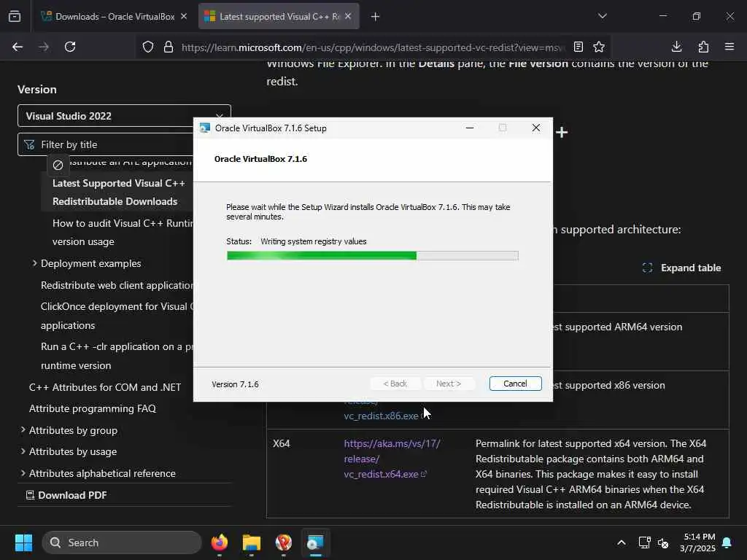Click Expand table button
This screenshot has width=747, height=560.
[x=682, y=268]
